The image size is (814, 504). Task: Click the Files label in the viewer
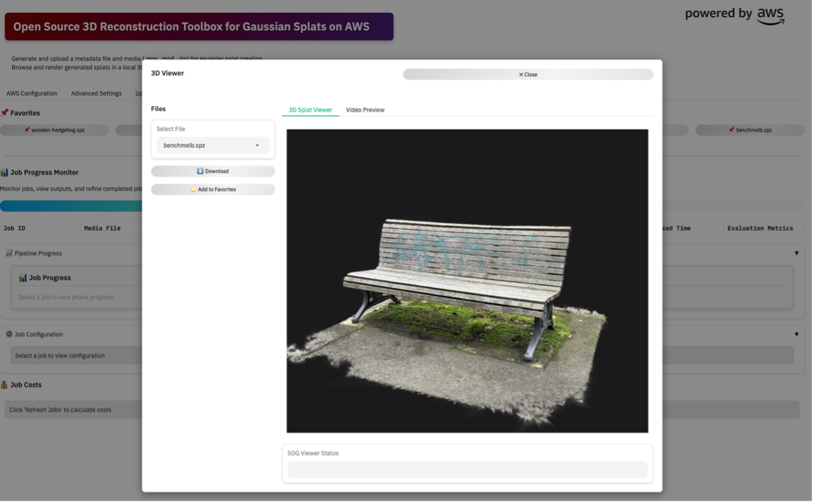pos(158,109)
